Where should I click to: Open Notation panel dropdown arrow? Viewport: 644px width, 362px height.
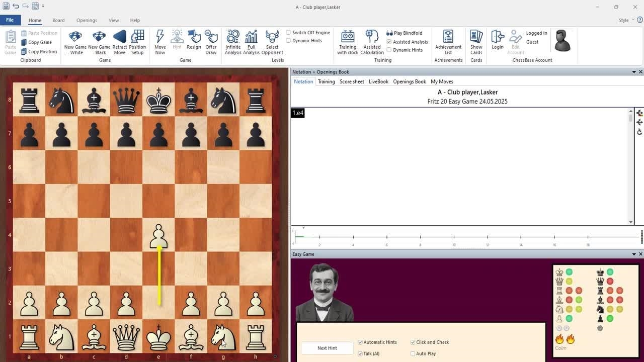pyautogui.click(x=633, y=72)
